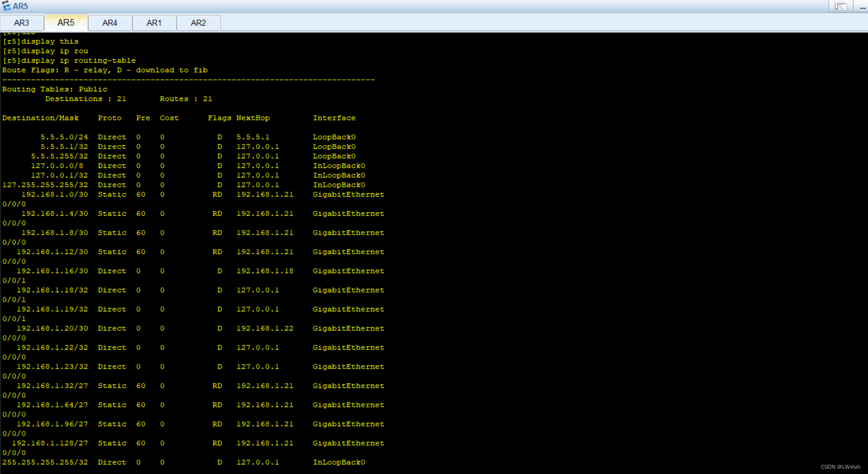Click destination 127.0.0.1/32
868x474 pixels.
[60, 176]
